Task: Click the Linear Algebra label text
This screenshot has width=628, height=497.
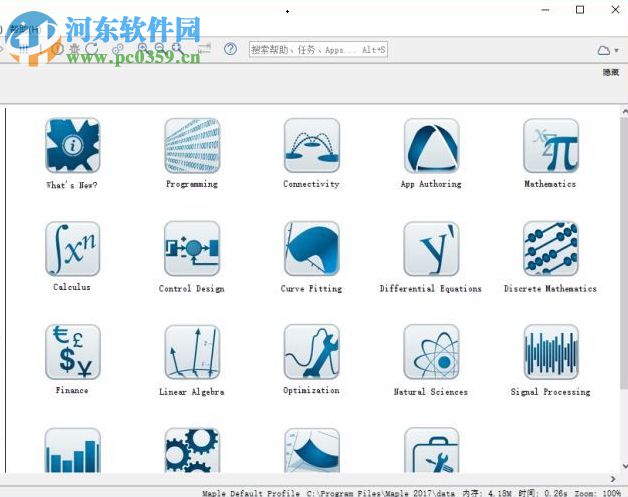Action: pos(191,392)
